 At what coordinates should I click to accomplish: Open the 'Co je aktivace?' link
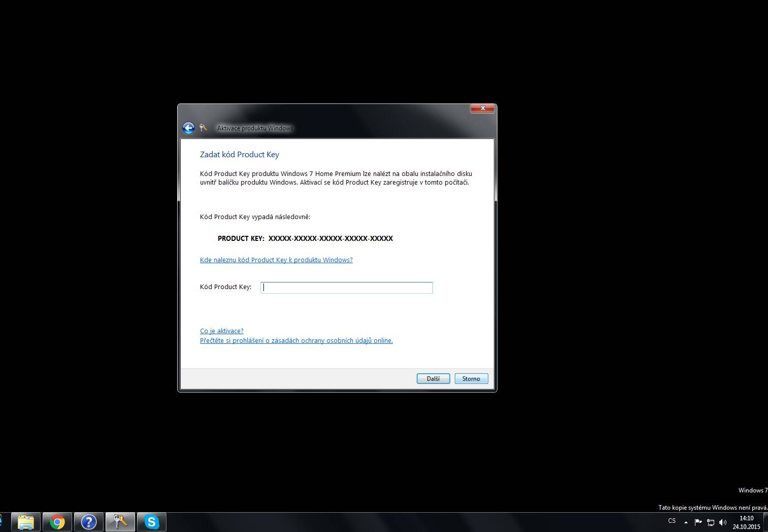click(222, 331)
